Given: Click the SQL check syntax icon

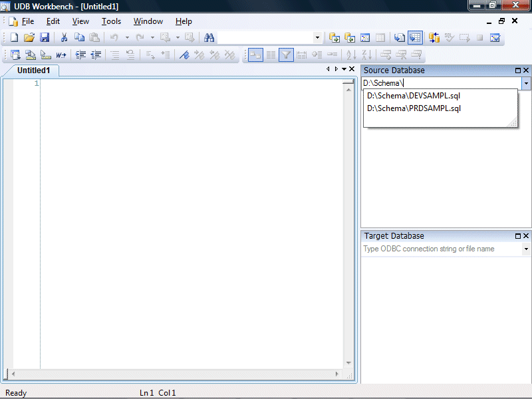Looking at the screenshot, I should click(450, 38).
